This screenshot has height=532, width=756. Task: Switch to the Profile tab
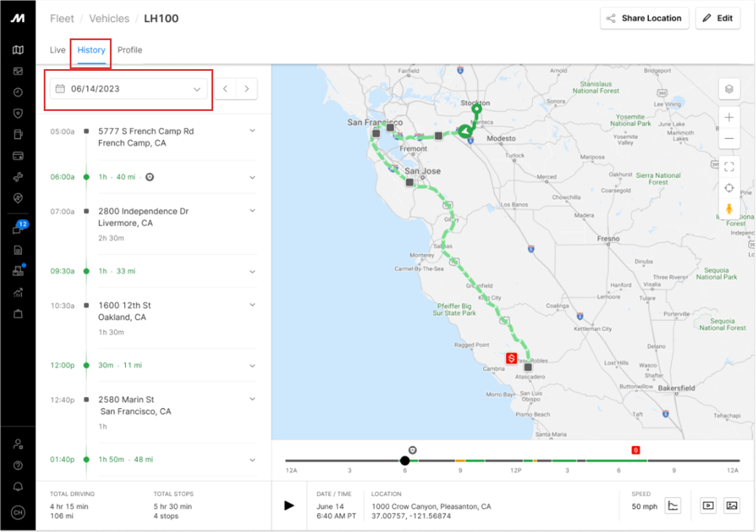coord(129,50)
